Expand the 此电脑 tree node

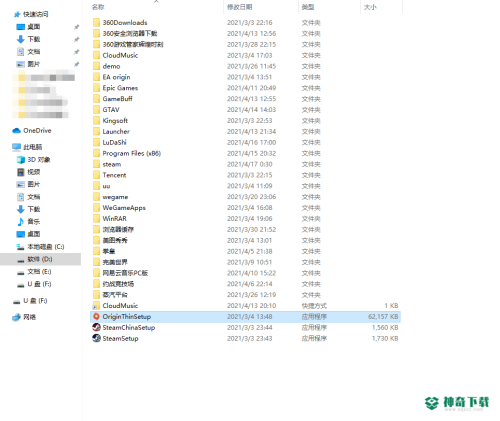tap(32, 147)
